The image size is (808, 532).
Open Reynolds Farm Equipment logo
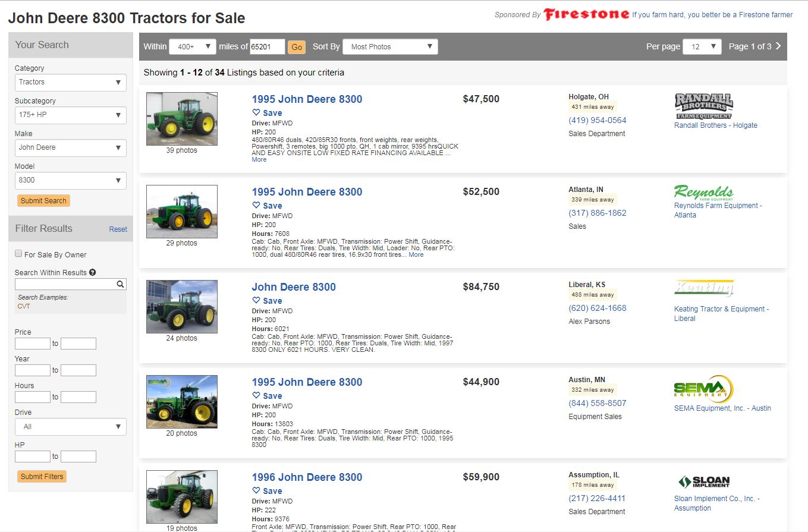[x=703, y=192]
